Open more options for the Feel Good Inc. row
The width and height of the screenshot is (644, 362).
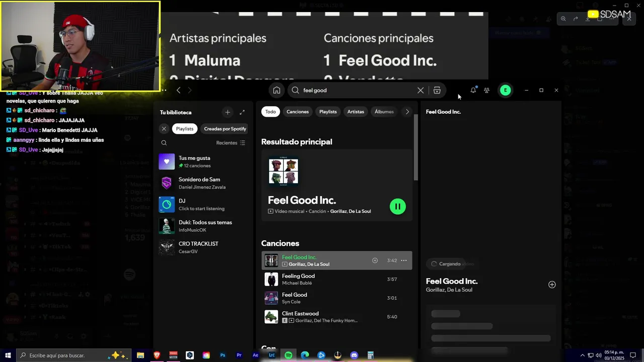404,260
